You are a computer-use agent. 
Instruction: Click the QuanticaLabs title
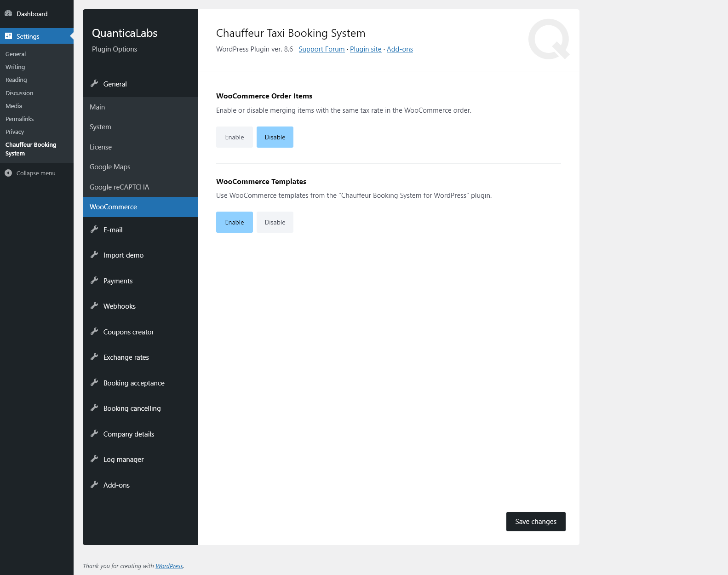(x=125, y=33)
